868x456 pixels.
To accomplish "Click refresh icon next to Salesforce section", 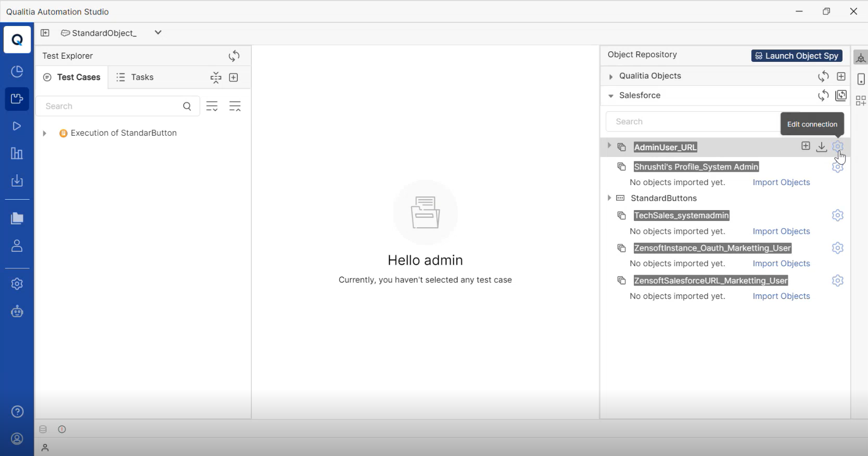I will tap(823, 96).
